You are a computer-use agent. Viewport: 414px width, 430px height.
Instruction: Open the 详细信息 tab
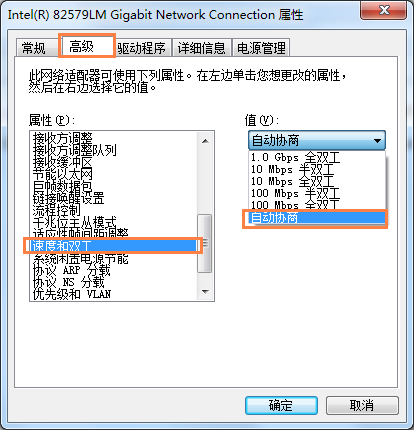(201, 48)
